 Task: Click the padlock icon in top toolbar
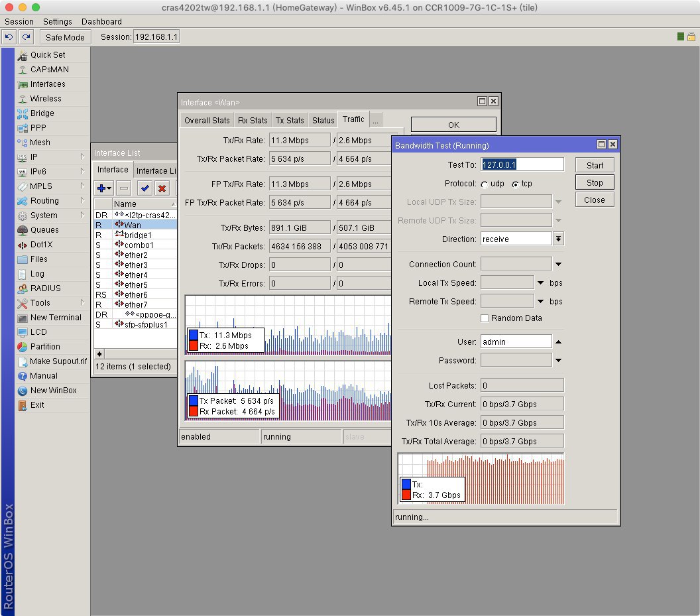click(691, 36)
